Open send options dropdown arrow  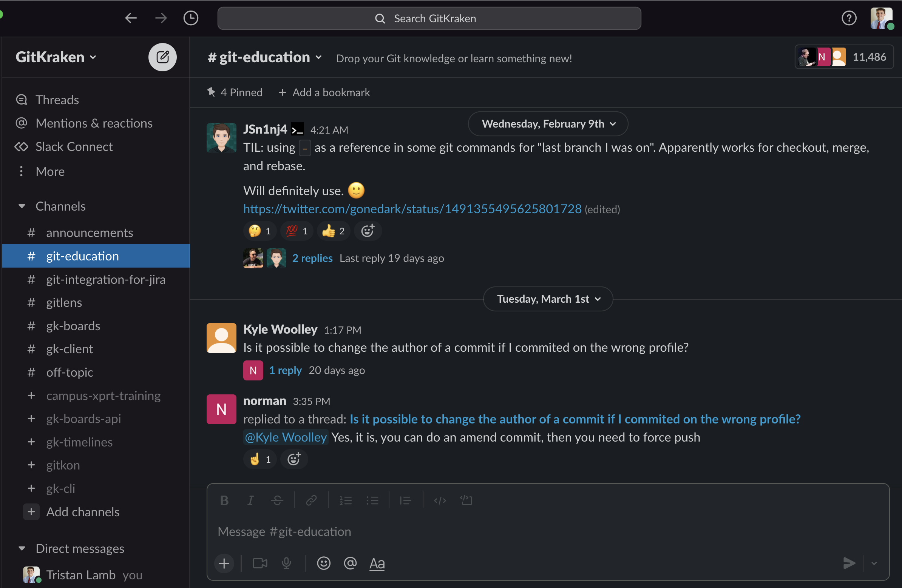[x=874, y=563]
